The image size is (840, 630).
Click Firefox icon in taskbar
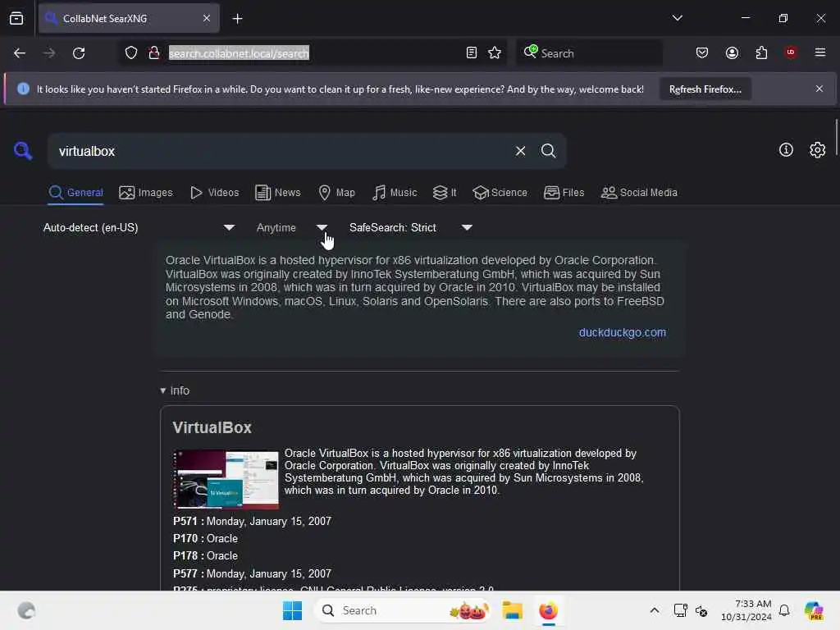(x=548, y=610)
